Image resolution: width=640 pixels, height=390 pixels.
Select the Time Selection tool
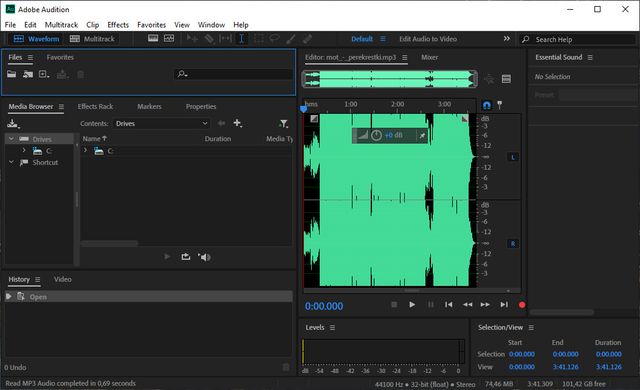(x=242, y=39)
